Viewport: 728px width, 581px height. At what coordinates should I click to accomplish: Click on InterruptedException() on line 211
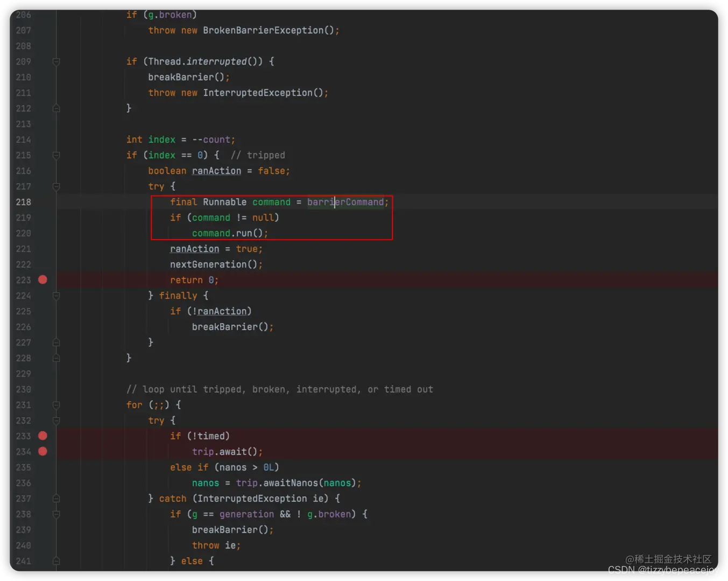263,93
